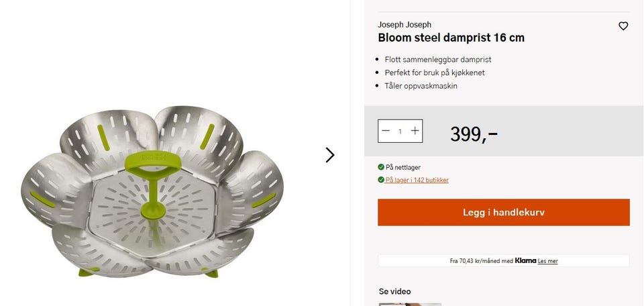
Task: Open Klarna "Les mer" link
Action: (x=547, y=261)
